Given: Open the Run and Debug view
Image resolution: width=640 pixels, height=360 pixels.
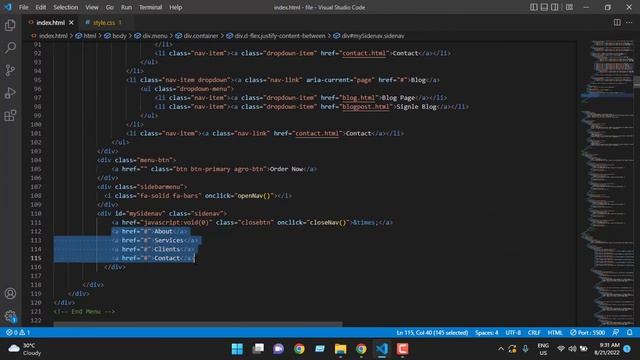Looking at the screenshot, I should (x=10, y=93).
